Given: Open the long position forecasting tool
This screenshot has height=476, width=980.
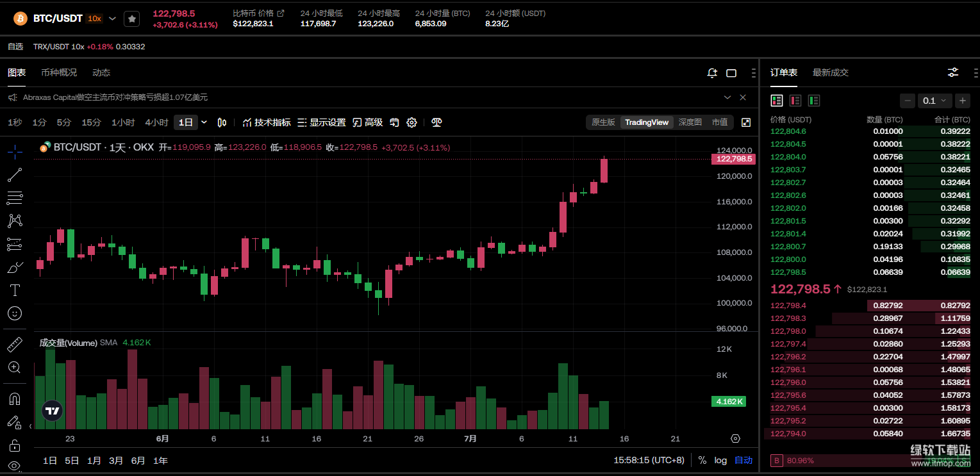Looking at the screenshot, I should (15, 244).
